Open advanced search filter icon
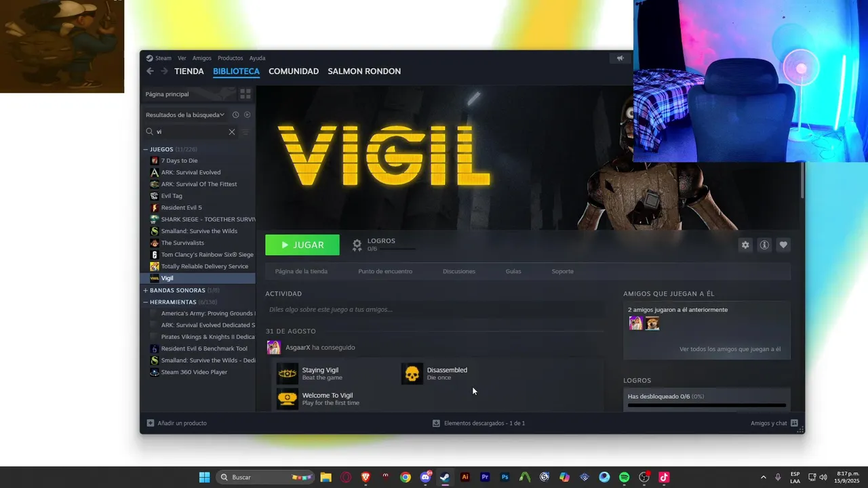The height and width of the screenshot is (488, 868). tap(245, 132)
